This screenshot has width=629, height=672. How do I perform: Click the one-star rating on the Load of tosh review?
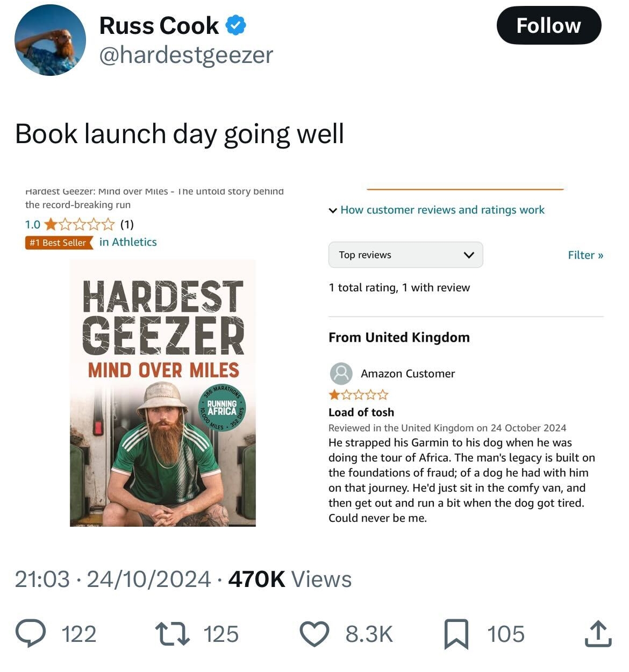pyautogui.click(x=356, y=394)
